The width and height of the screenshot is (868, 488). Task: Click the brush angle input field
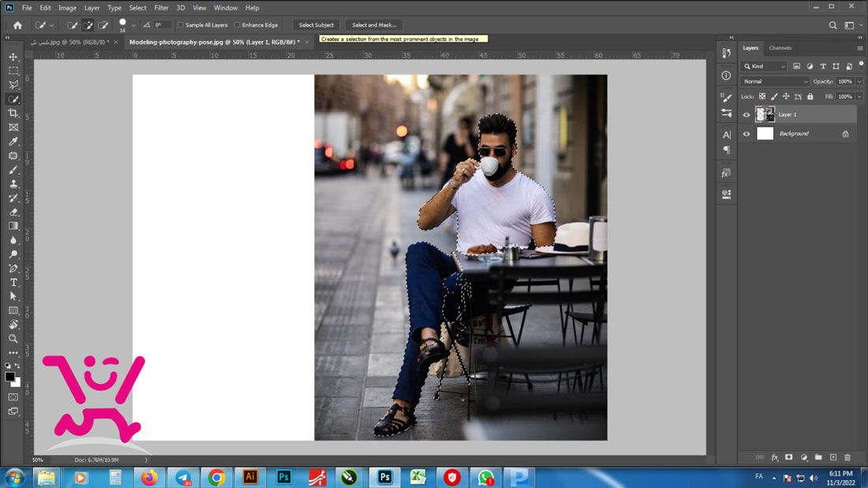[161, 25]
